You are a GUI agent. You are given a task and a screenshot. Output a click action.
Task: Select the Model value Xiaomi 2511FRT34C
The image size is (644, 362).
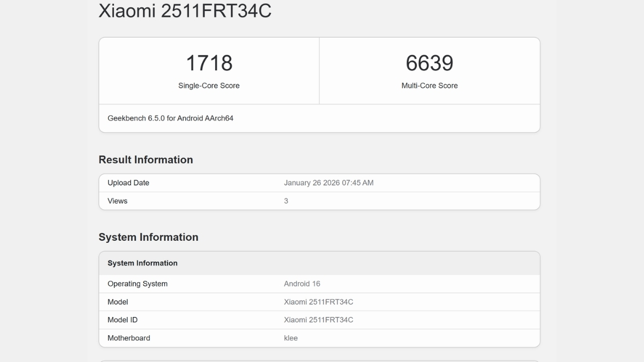pyautogui.click(x=318, y=302)
